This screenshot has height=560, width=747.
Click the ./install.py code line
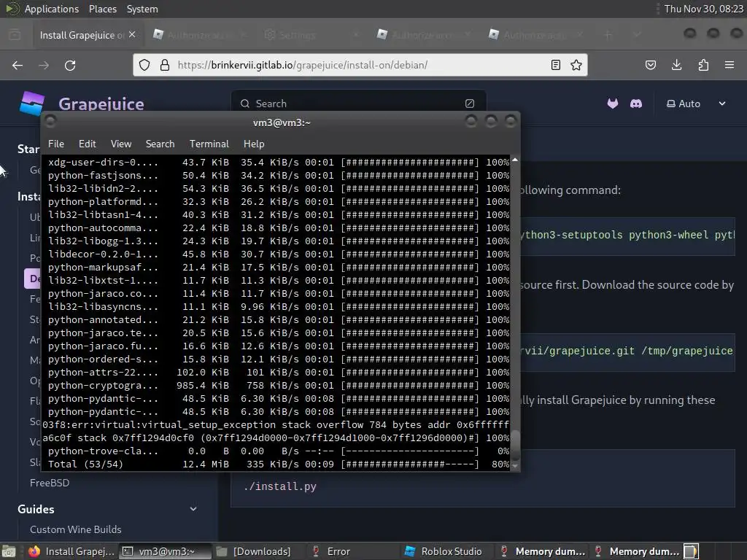pos(279,486)
